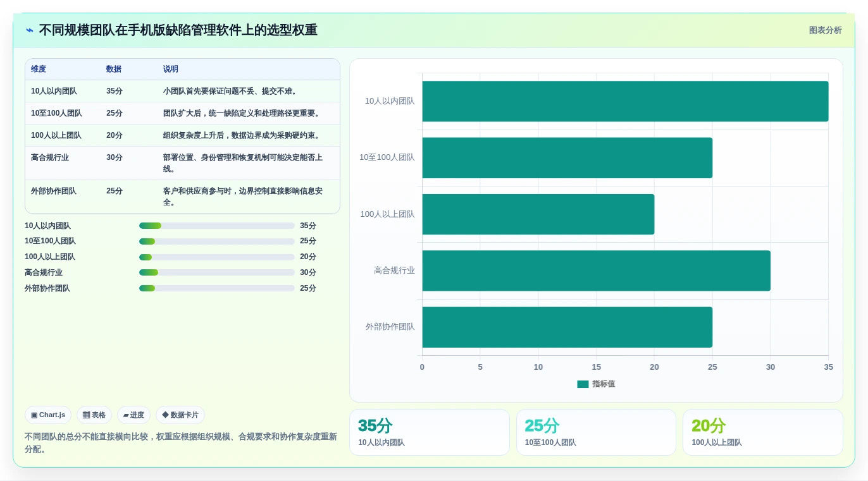868x481 pixels.
Task: Click the 10人以内团队 chart bar
Action: click(625, 101)
